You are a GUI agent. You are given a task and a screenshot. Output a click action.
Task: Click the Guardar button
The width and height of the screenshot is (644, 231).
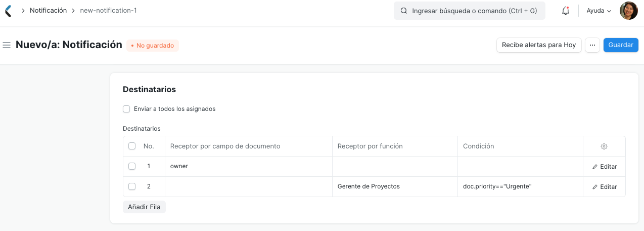(x=621, y=45)
